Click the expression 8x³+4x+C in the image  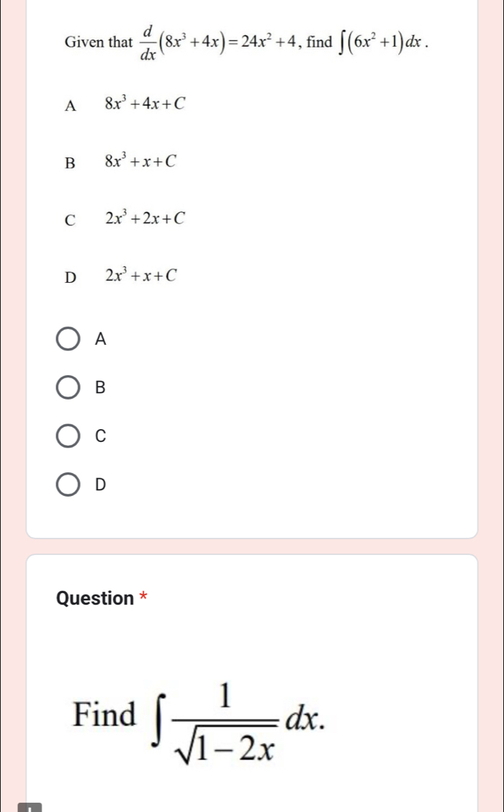(x=145, y=104)
